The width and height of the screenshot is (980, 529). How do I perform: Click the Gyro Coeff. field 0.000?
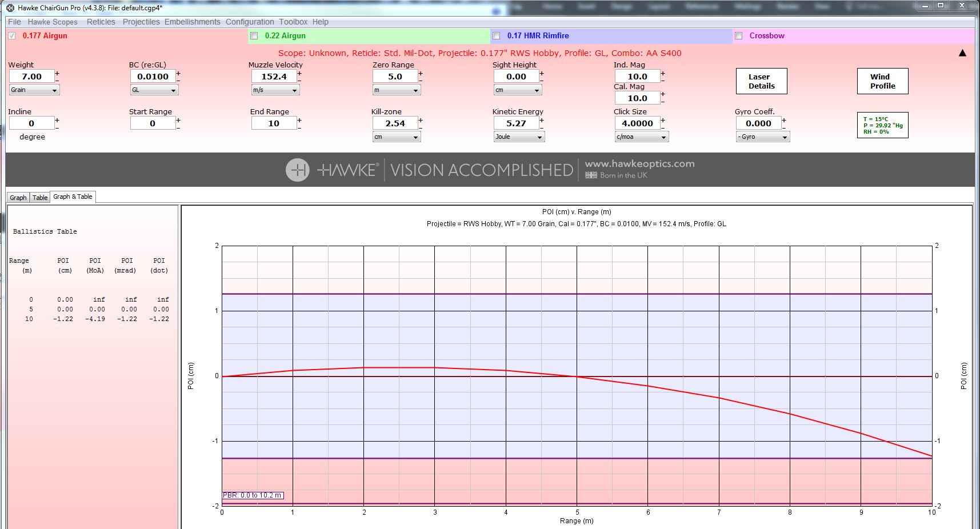point(758,123)
